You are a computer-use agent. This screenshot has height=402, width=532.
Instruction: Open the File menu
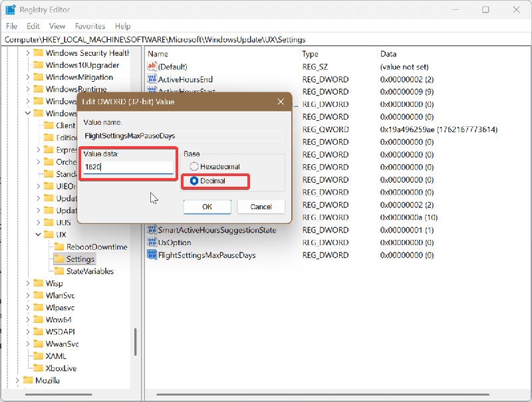11,26
